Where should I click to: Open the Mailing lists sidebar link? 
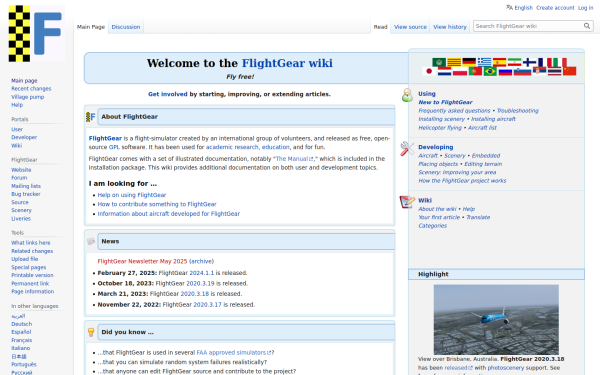(26, 186)
